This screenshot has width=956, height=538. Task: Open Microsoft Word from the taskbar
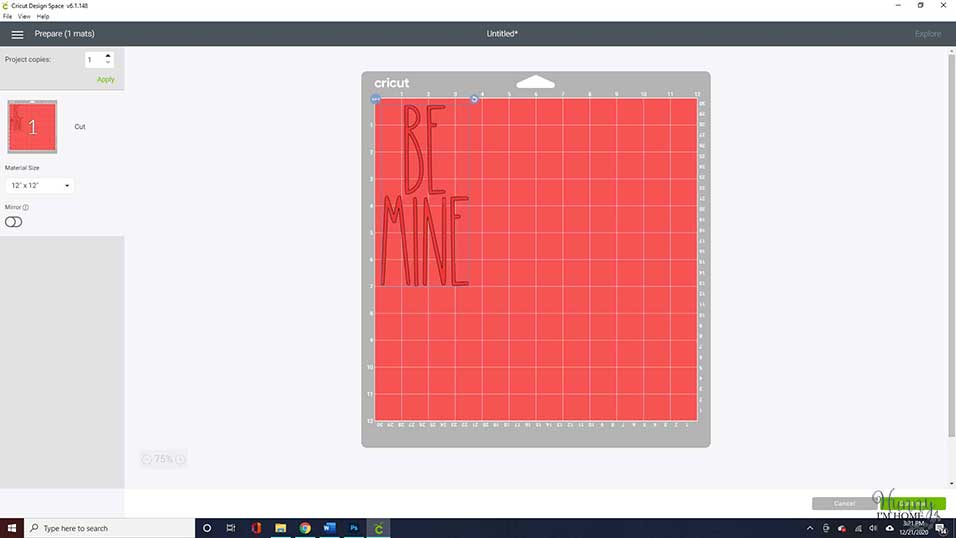pyautogui.click(x=329, y=528)
